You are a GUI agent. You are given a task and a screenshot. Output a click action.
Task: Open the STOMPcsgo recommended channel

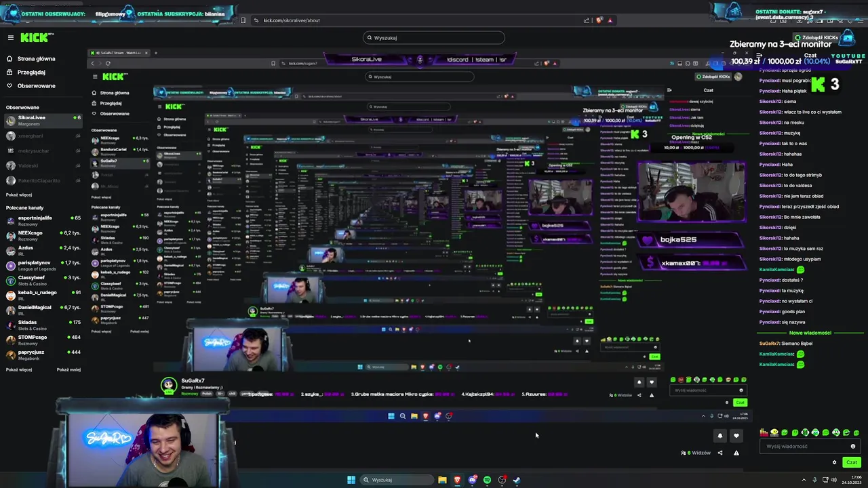[42, 340]
